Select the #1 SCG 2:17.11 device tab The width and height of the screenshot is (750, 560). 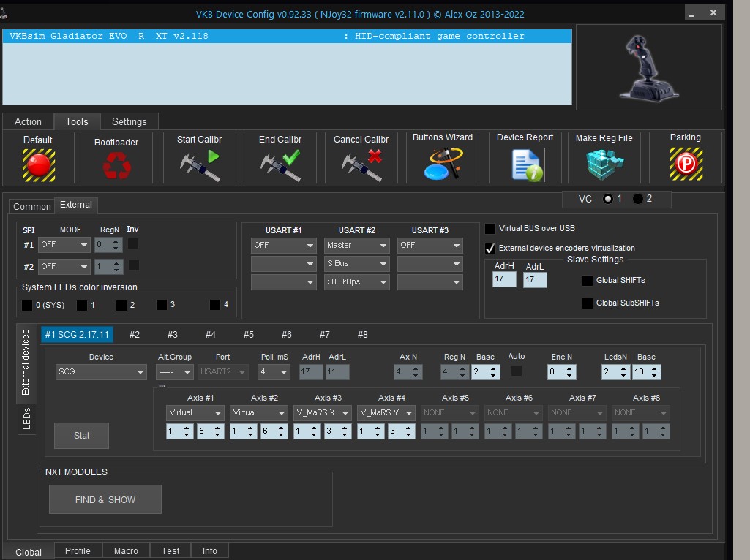coord(77,335)
